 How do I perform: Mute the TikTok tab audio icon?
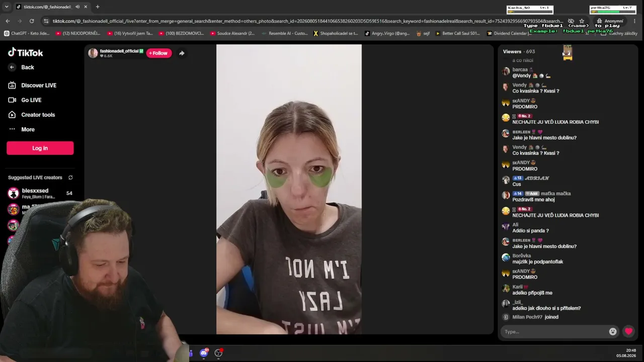point(77,7)
